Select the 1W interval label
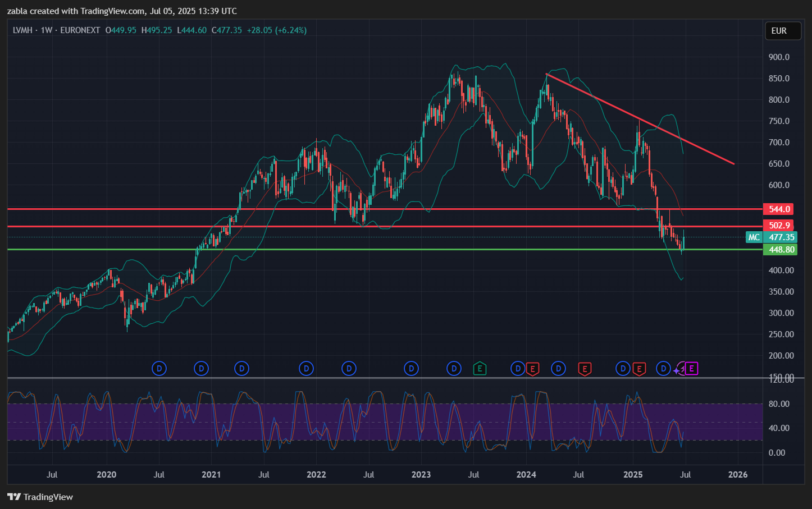 pyautogui.click(x=46, y=30)
